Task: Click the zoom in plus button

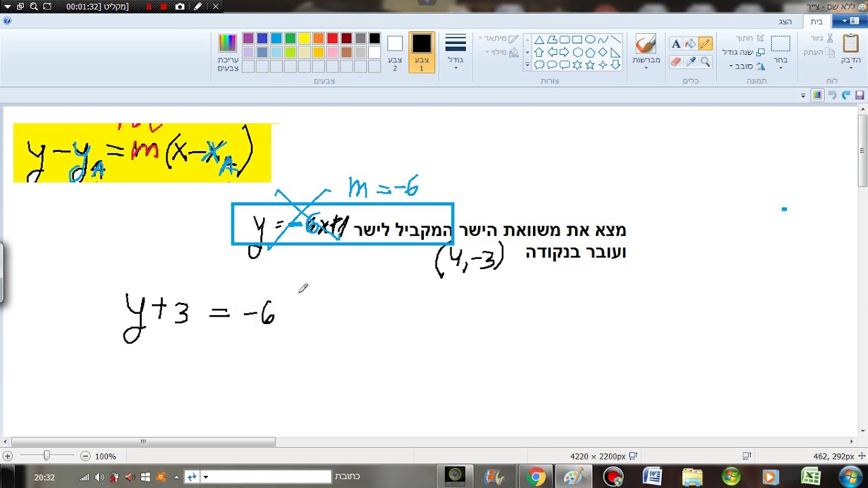Action: 7,456
